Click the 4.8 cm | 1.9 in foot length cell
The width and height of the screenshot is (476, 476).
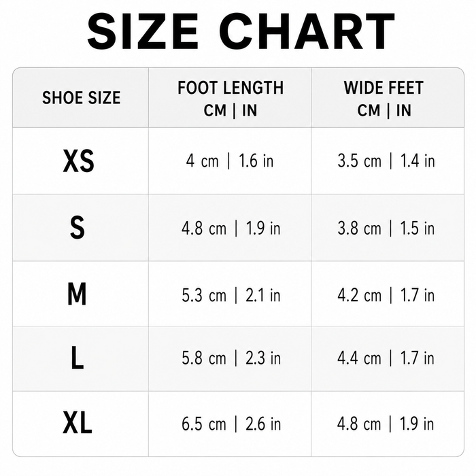231,228
